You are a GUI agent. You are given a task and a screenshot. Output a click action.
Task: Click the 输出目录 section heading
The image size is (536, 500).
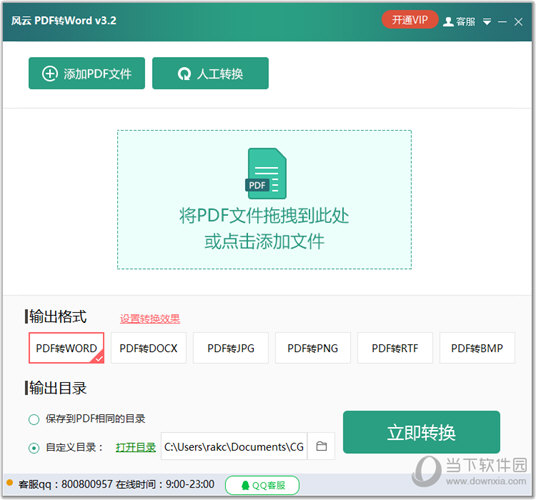pyautogui.click(x=56, y=388)
